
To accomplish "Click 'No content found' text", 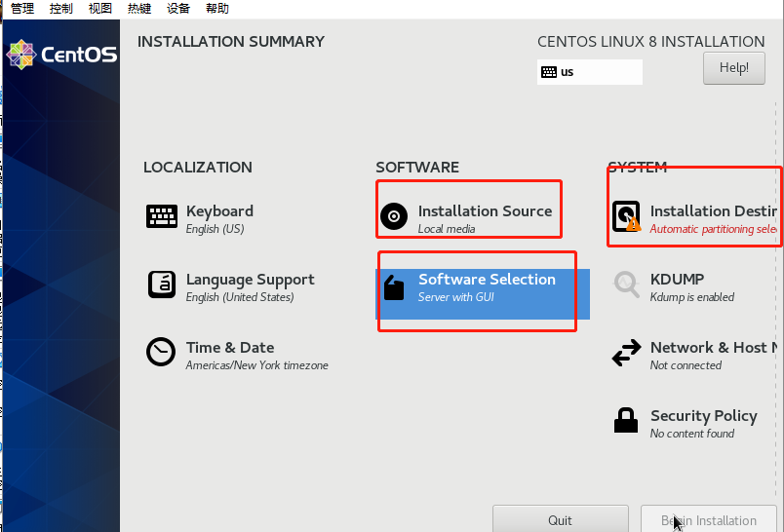I will [x=692, y=433].
